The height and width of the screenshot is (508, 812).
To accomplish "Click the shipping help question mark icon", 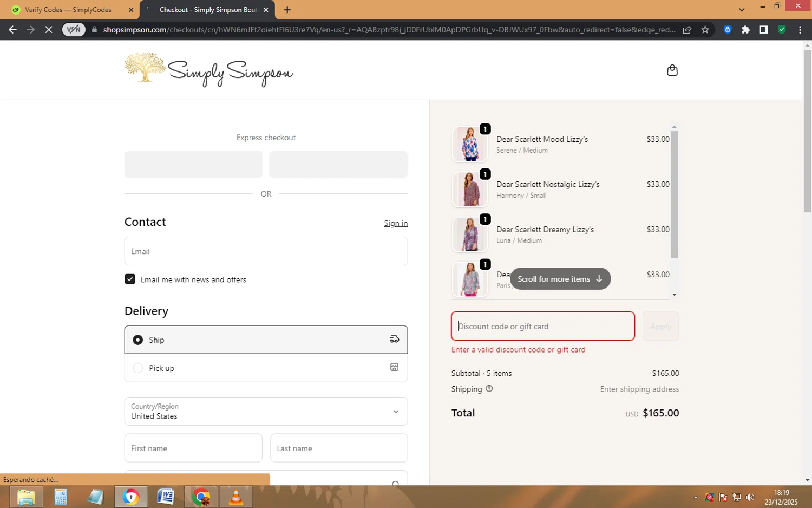I will point(489,389).
